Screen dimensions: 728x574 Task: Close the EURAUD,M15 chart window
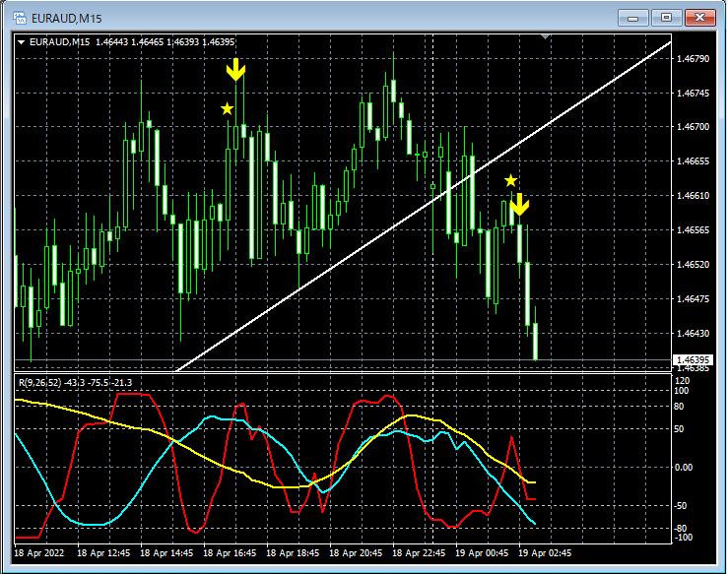pyautogui.click(x=699, y=18)
